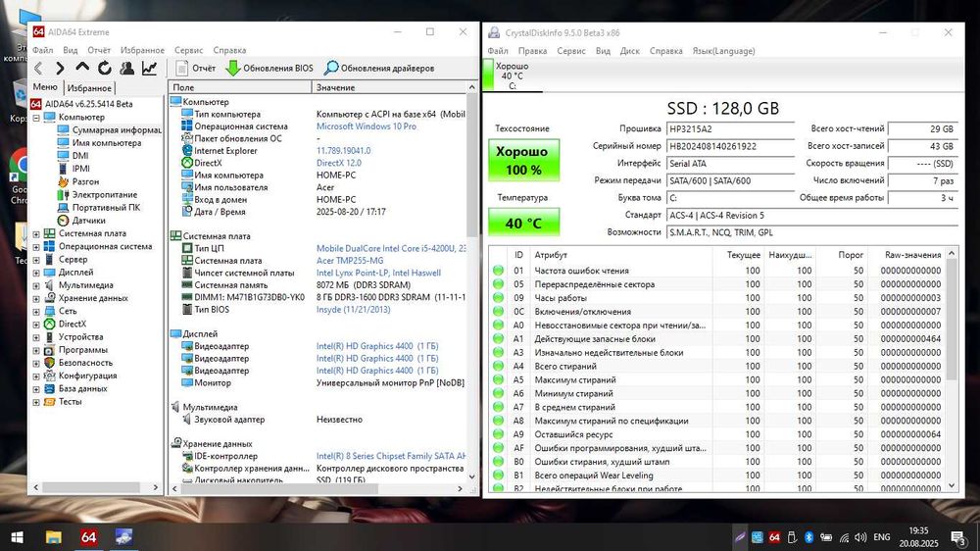This screenshot has width=980, height=551.
Task: Select Имя компьютера tree item
Action: pyautogui.click(x=99, y=142)
